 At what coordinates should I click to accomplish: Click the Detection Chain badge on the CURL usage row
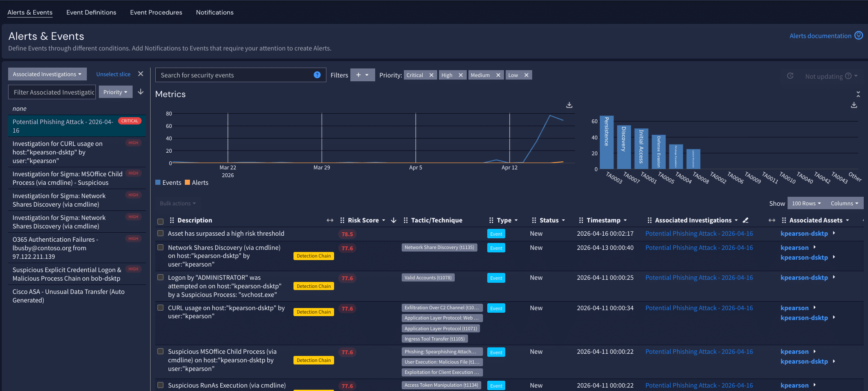(x=314, y=312)
